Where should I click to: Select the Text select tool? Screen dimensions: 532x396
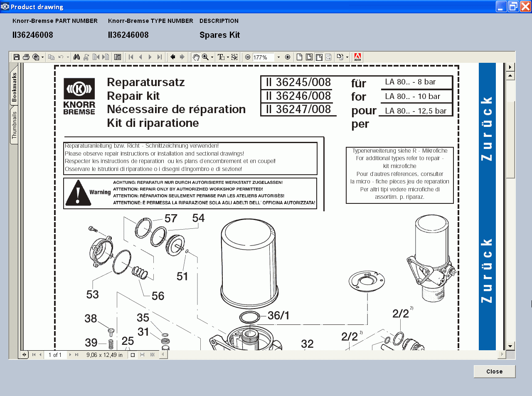click(x=222, y=57)
